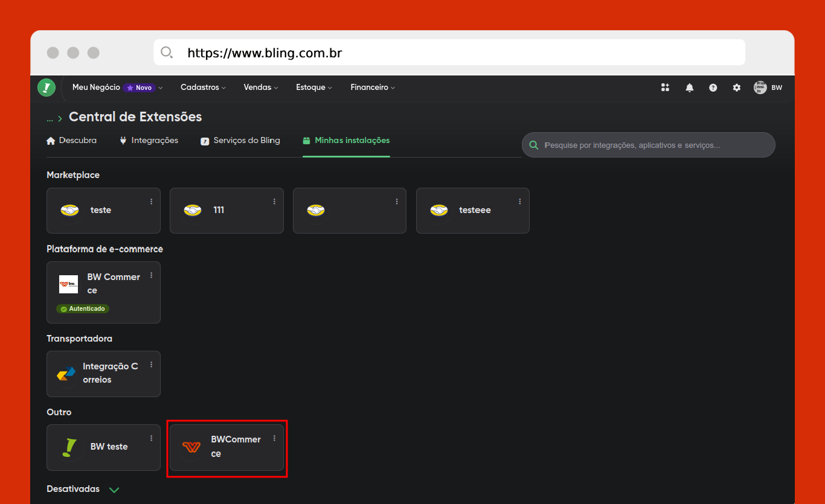Open the teste Marketplace card
The width and height of the screenshot is (825, 504).
coord(103,211)
